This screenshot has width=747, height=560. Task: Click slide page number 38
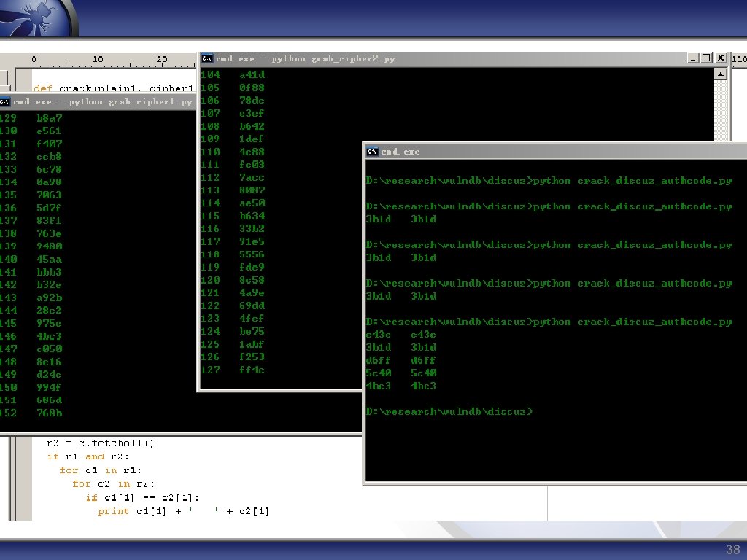tap(732, 549)
